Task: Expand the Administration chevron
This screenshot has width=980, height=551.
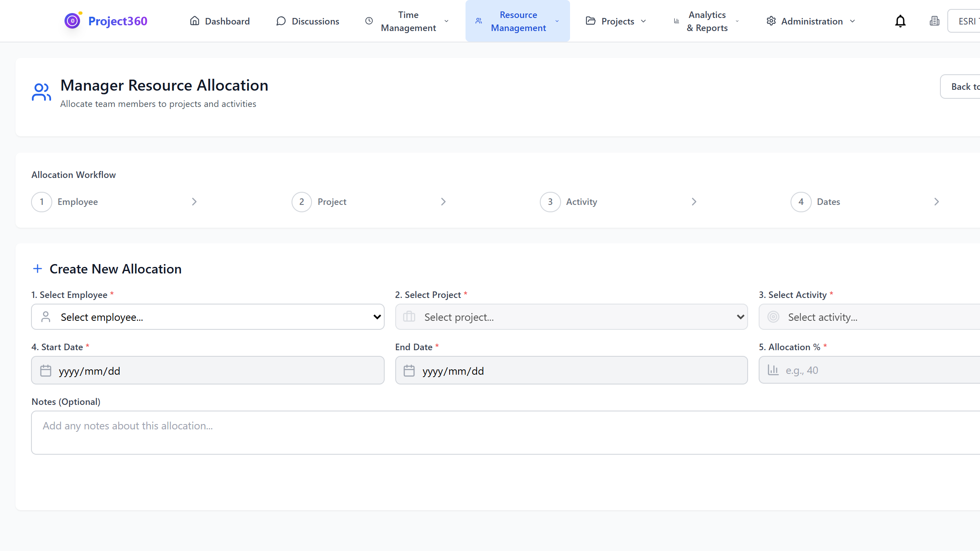Action: (853, 21)
